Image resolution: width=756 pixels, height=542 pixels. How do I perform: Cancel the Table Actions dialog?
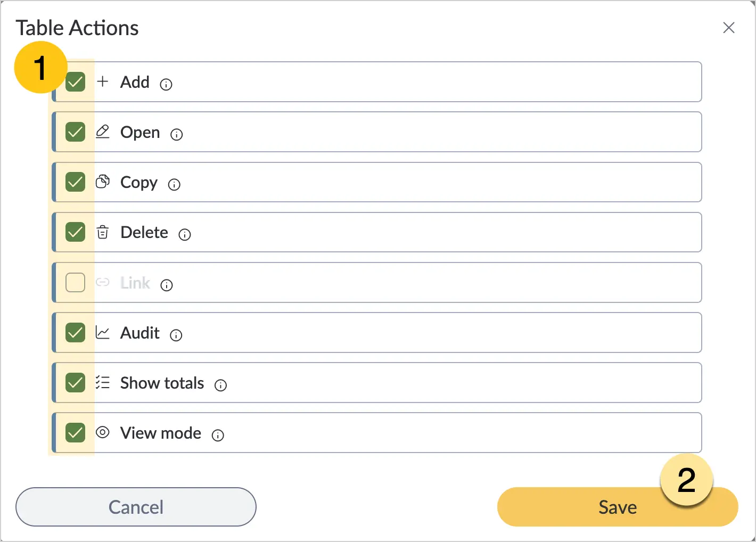136,507
